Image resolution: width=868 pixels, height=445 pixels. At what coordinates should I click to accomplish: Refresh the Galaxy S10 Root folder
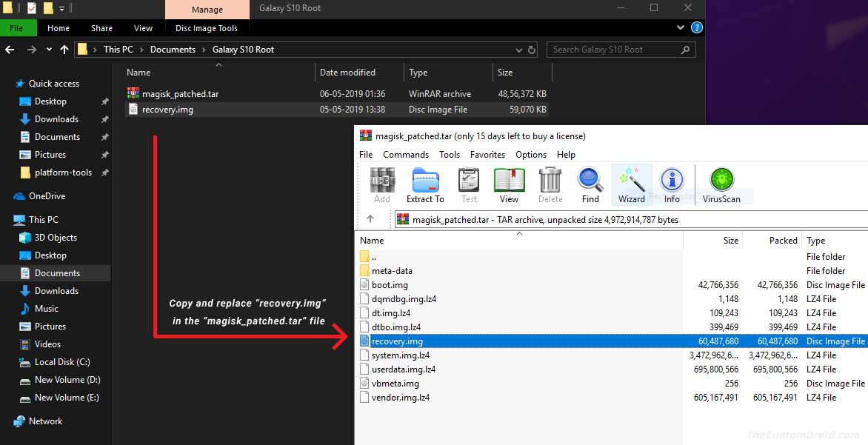pyautogui.click(x=532, y=50)
